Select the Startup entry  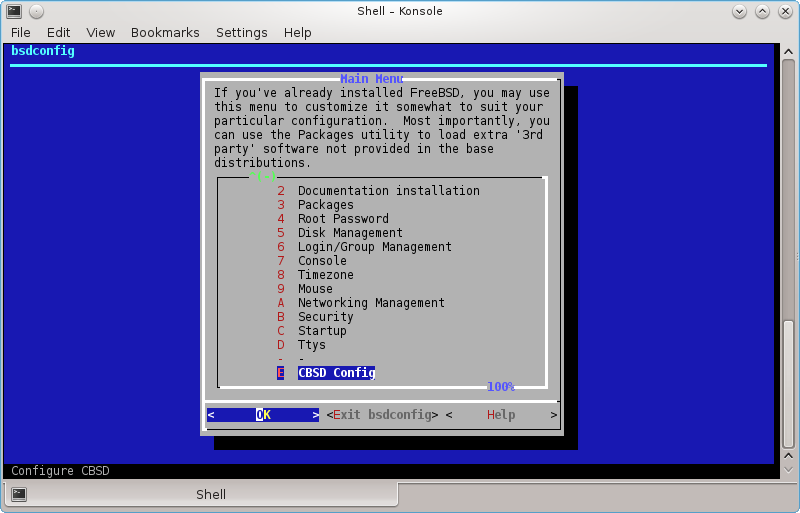(x=312, y=331)
